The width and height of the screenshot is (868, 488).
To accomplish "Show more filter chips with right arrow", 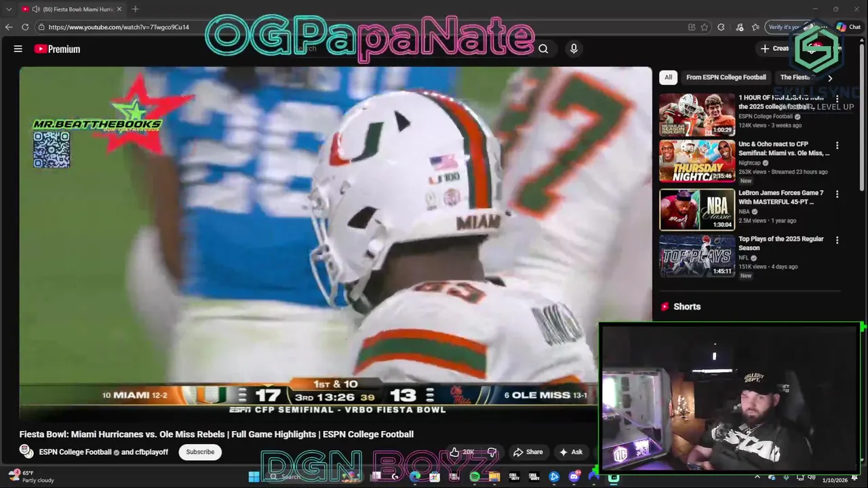I will [829, 78].
